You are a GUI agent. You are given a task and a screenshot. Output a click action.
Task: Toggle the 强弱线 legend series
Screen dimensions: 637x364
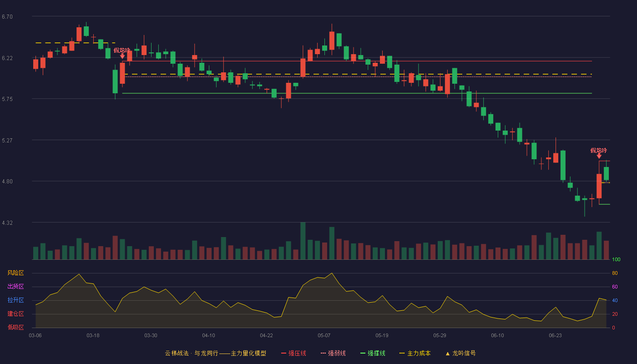(333, 353)
